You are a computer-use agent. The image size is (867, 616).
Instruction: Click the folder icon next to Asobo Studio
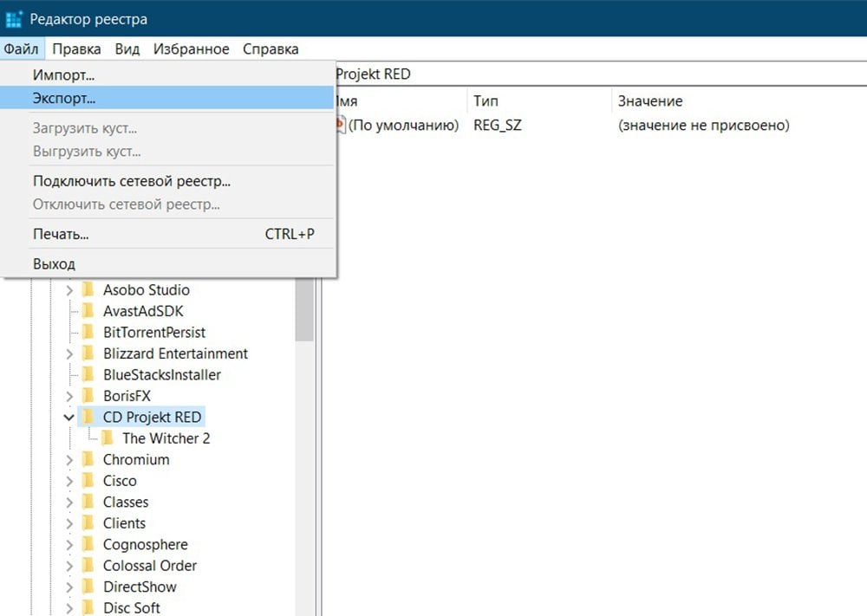pos(88,290)
